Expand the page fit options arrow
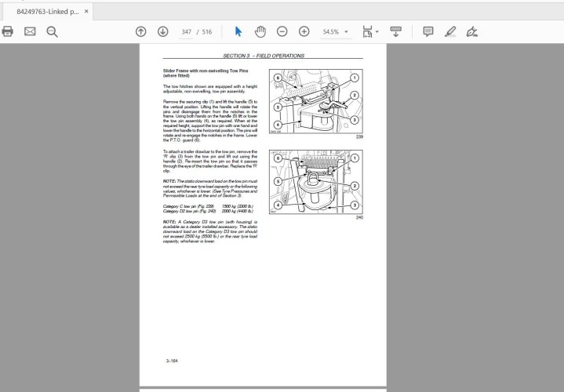564x392 pixels. point(377,32)
